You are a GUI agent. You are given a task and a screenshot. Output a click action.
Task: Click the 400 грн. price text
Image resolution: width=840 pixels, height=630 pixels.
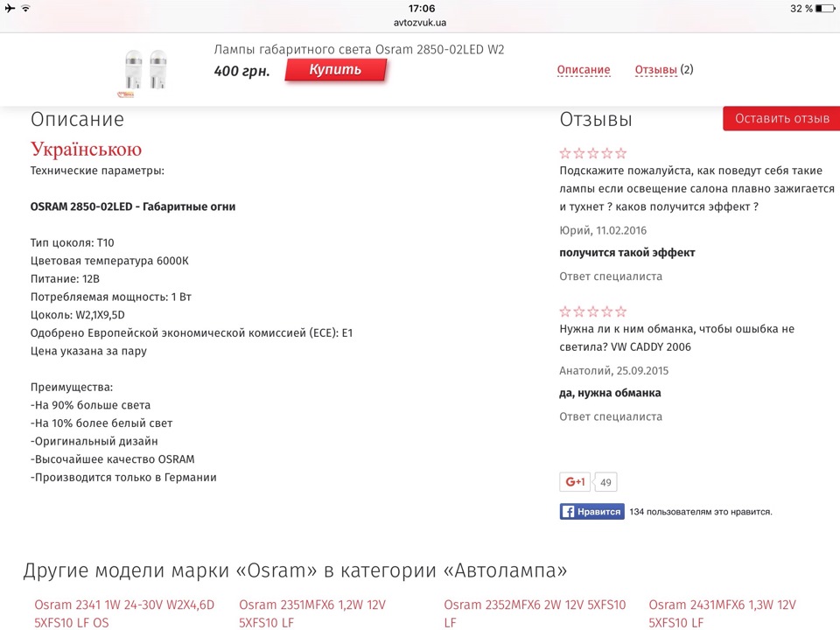point(241,71)
